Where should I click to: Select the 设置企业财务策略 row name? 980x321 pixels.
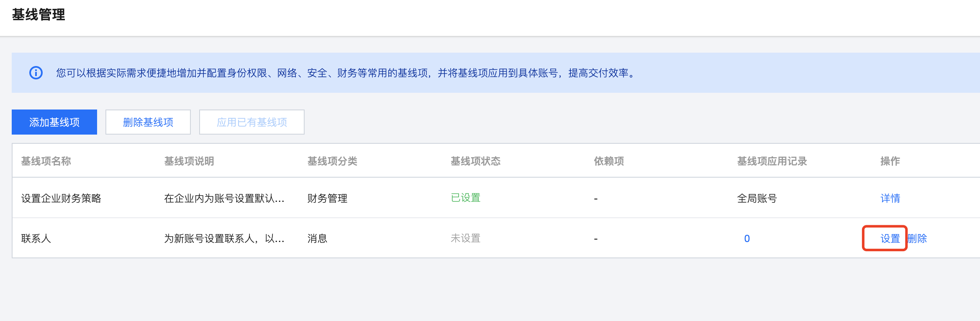click(x=61, y=198)
